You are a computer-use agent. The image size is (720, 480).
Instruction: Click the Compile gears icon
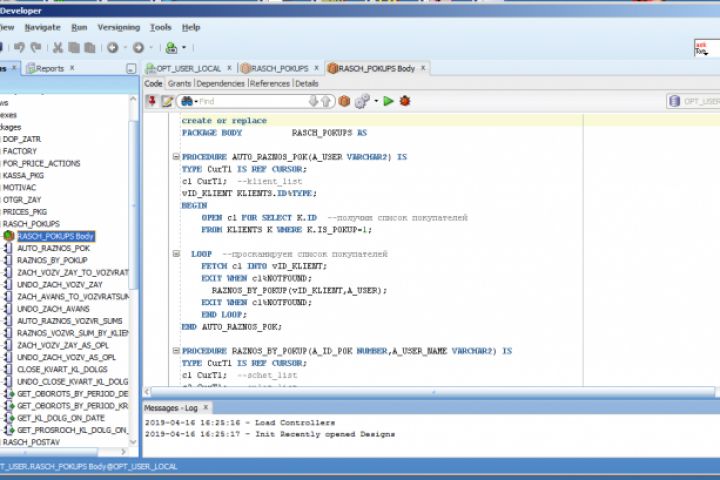(x=361, y=101)
